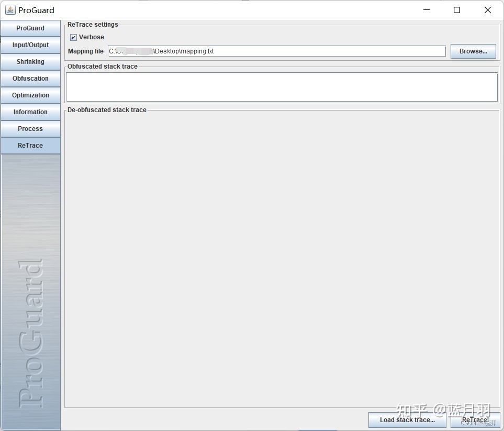Click the Java icon in title bar

coord(10,10)
